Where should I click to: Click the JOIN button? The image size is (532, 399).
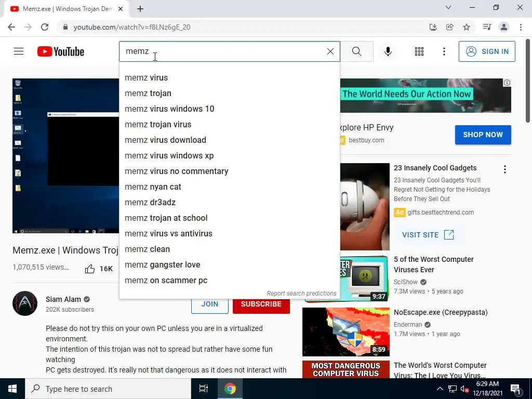click(210, 304)
